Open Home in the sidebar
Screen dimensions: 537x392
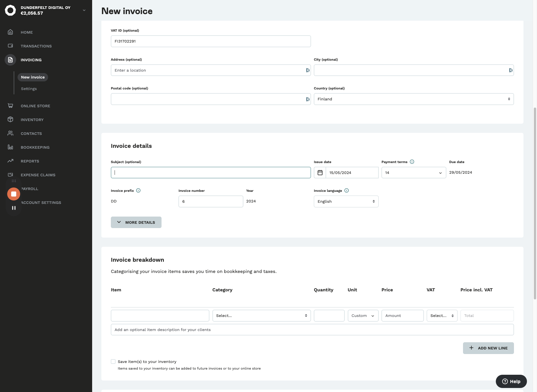click(27, 32)
